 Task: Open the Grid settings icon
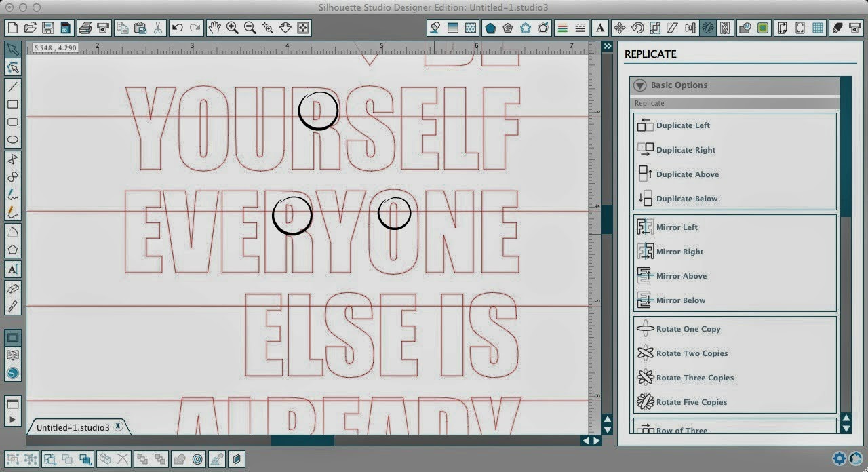(x=818, y=28)
